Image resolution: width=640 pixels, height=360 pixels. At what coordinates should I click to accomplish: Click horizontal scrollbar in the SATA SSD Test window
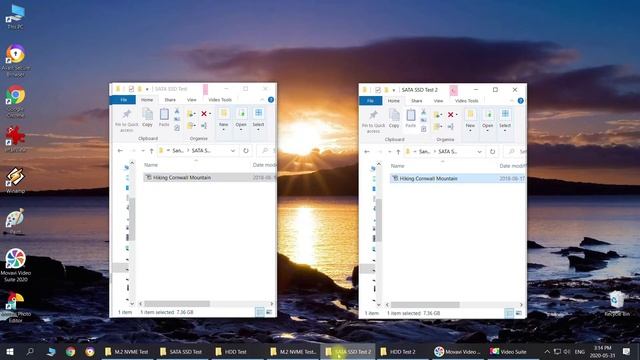[177, 304]
